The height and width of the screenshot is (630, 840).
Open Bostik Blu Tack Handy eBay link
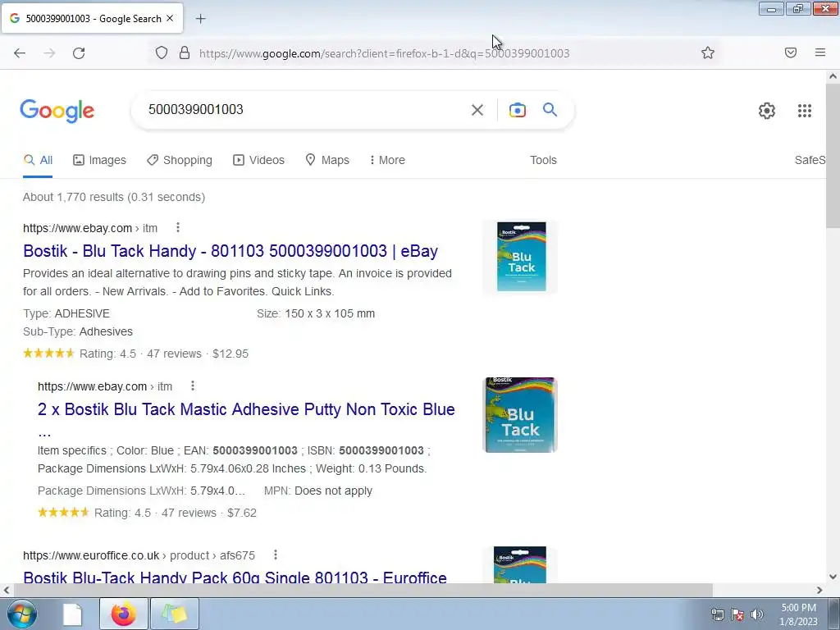231,251
